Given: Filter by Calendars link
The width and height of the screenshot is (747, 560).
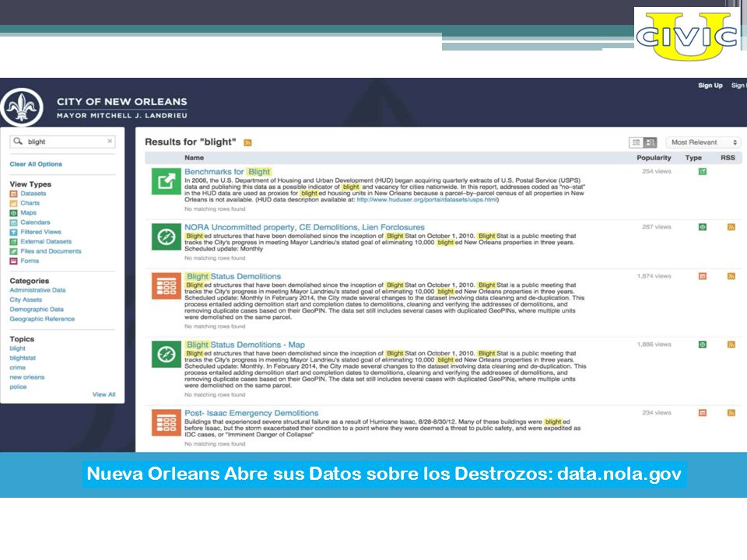Looking at the screenshot, I should (x=35, y=222).
